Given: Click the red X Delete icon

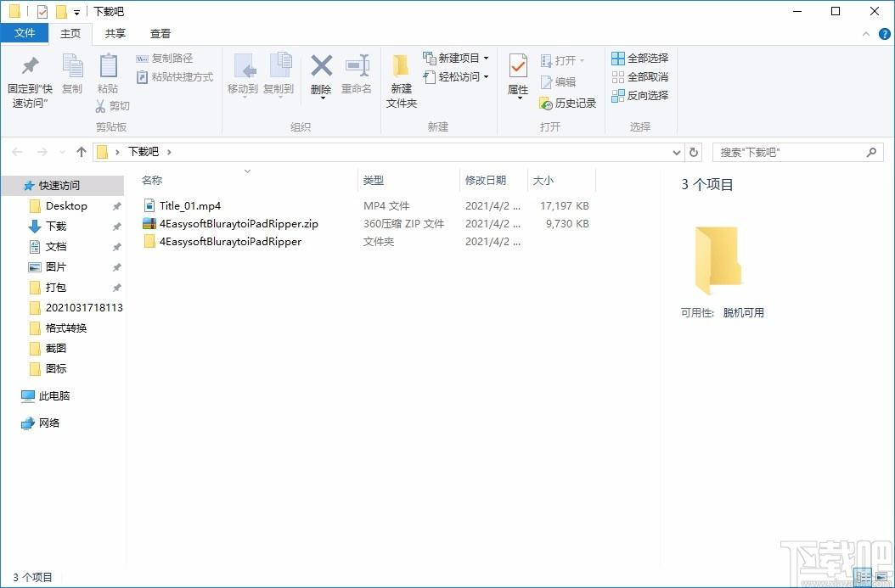Looking at the screenshot, I should pos(321,65).
